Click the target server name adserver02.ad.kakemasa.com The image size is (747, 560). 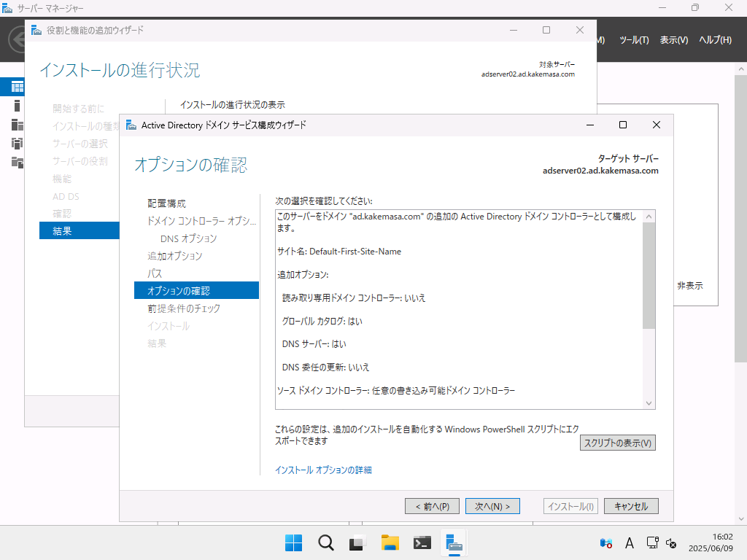pyautogui.click(x=600, y=171)
